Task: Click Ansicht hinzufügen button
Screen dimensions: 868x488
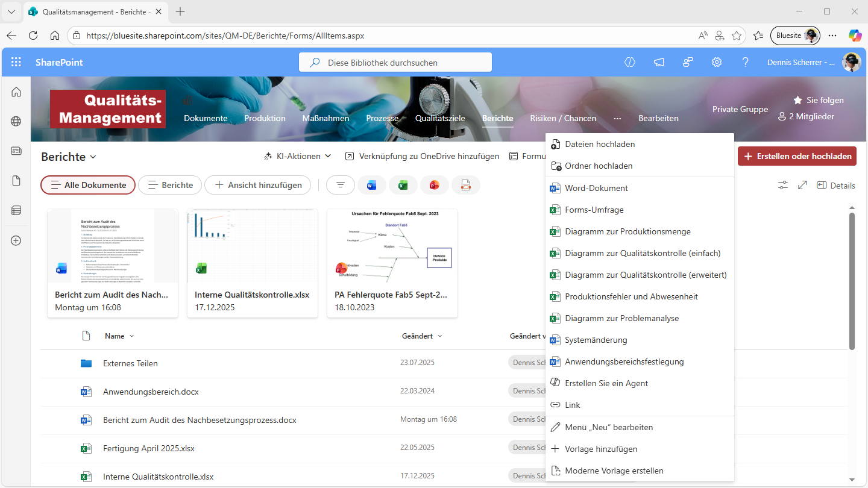Action: coord(257,185)
